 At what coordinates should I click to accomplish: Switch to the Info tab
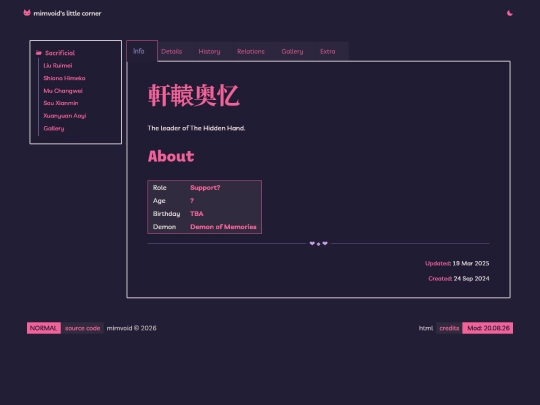click(142, 51)
